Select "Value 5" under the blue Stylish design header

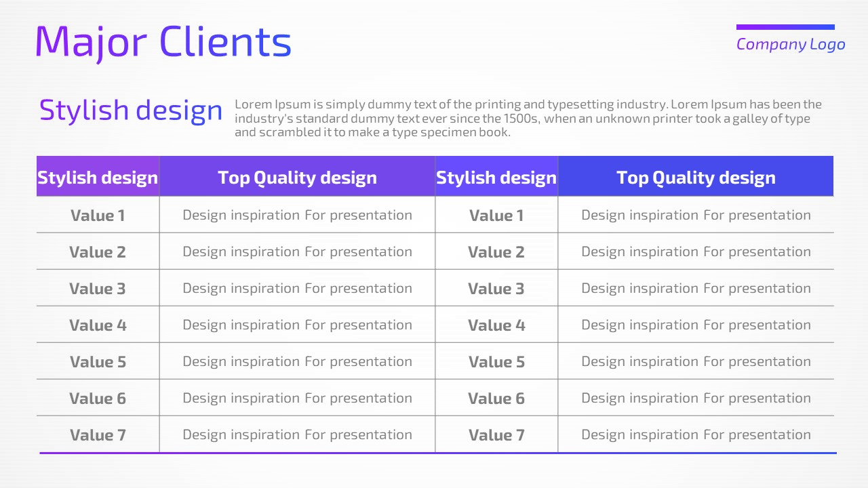pos(496,362)
